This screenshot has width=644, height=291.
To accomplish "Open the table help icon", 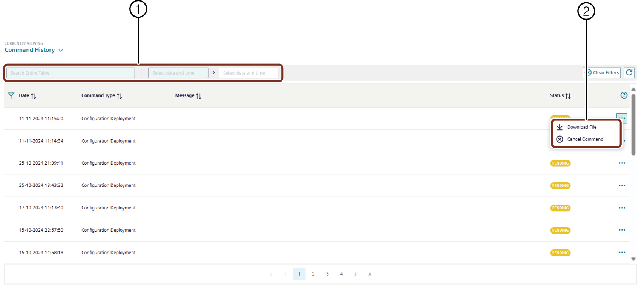I will tap(624, 95).
